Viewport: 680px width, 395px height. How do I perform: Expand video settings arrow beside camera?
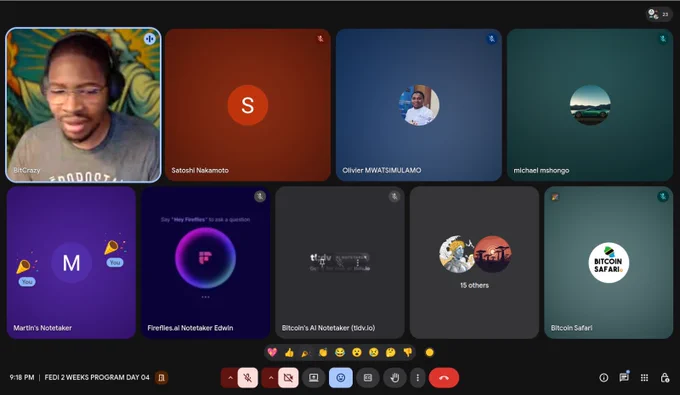pos(270,378)
